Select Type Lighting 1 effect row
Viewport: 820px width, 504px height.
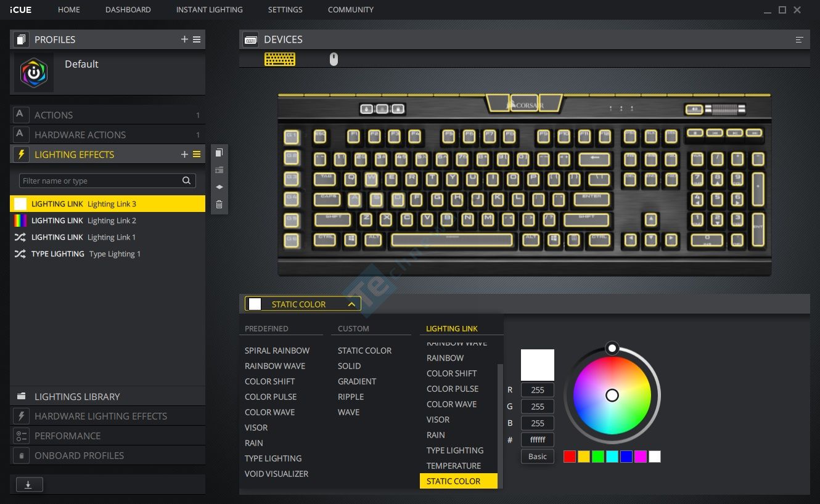click(x=107, y=254)
